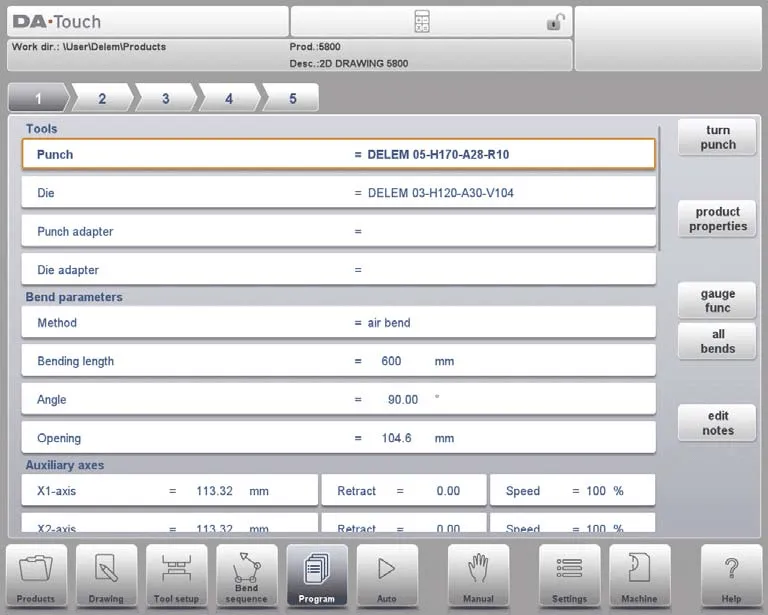Start Auto mode with play icon
Screen dimensions: 768x615
[386, 575]
